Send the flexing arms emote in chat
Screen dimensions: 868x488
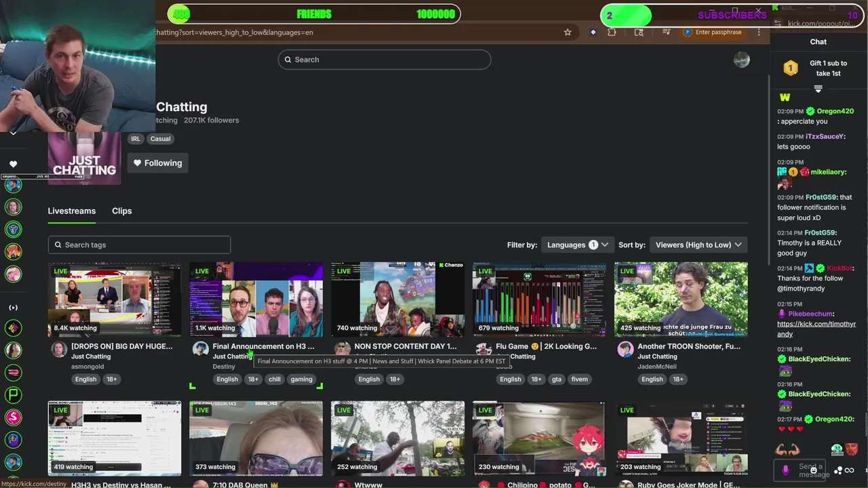788,449
